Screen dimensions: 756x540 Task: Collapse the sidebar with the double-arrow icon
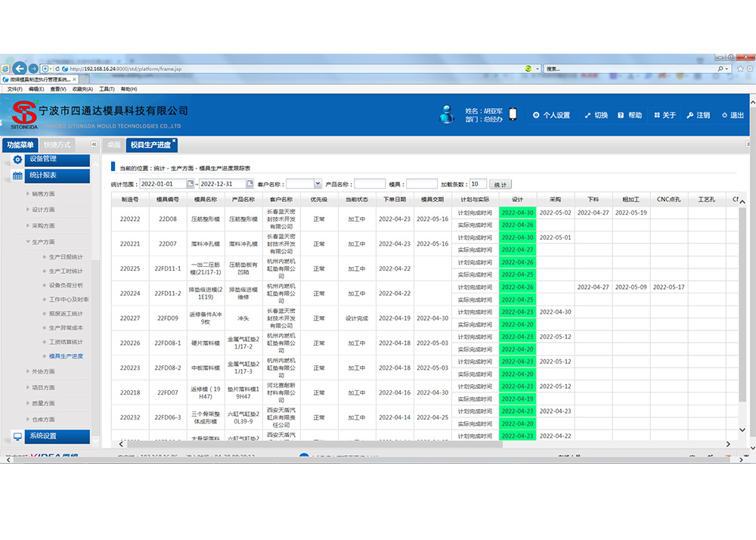pos(94,144)
